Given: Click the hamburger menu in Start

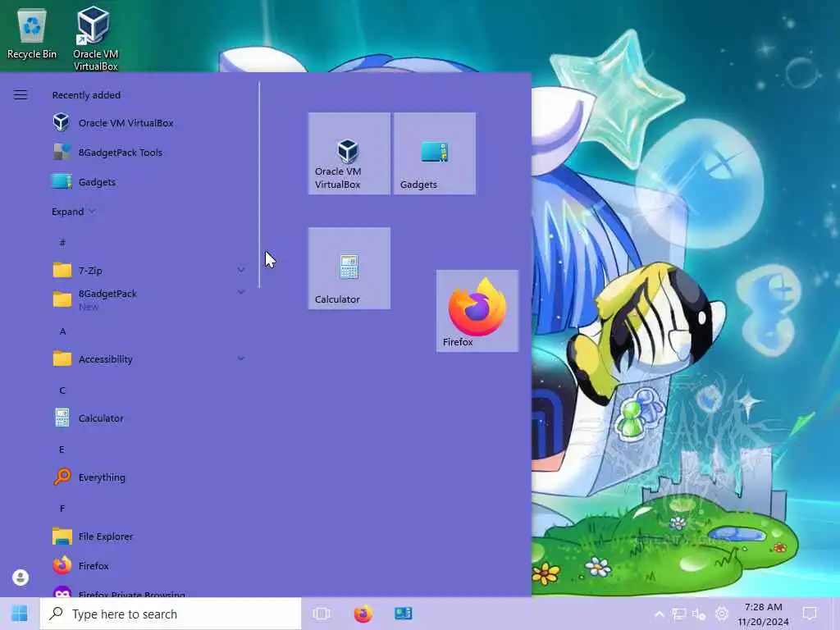Looking at the screenshot, I should pyautogui.click(x=21, y=95).
